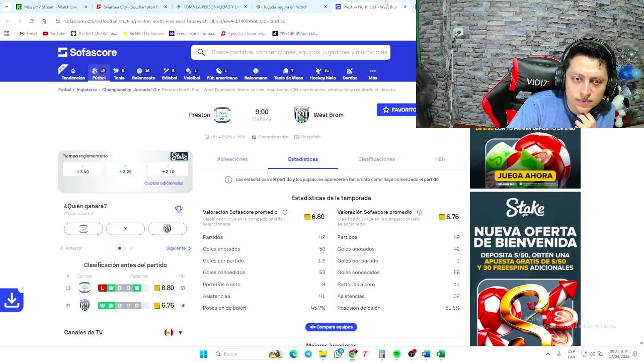This screenshot has width=644, height=362.
Task: Reload the page with browser refresh
Action: click(x=31, y=21)
